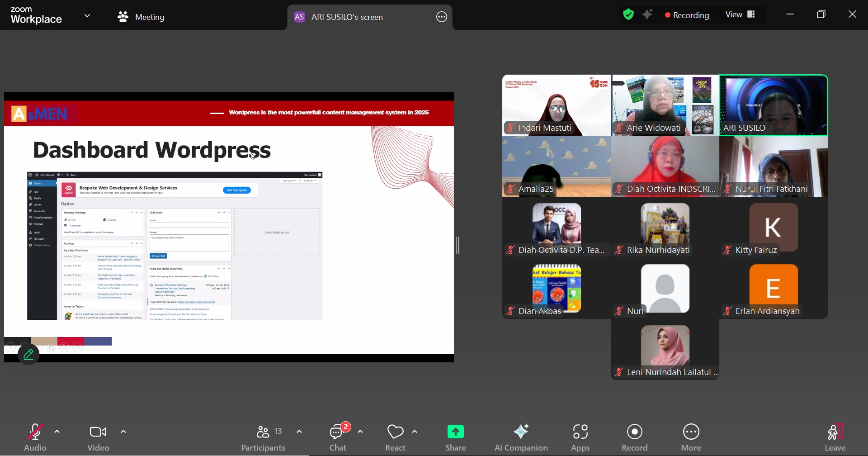
Task: Open the More options menu
Action: tap(691, 437)
